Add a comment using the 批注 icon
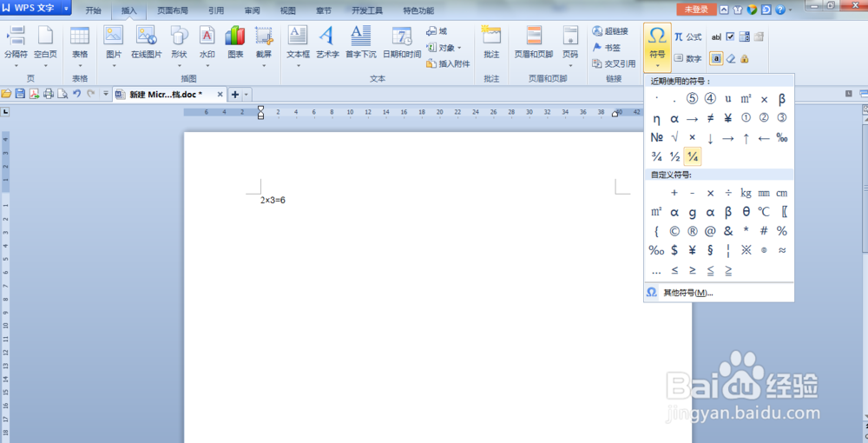Screen dimensions: 868x443 pyautogui.click(x=491, y=42)
